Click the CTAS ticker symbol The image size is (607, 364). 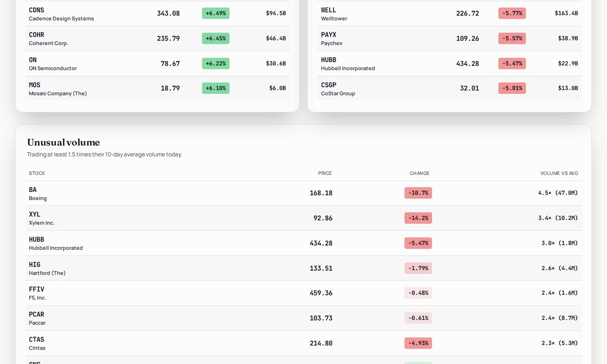[37, 339]
